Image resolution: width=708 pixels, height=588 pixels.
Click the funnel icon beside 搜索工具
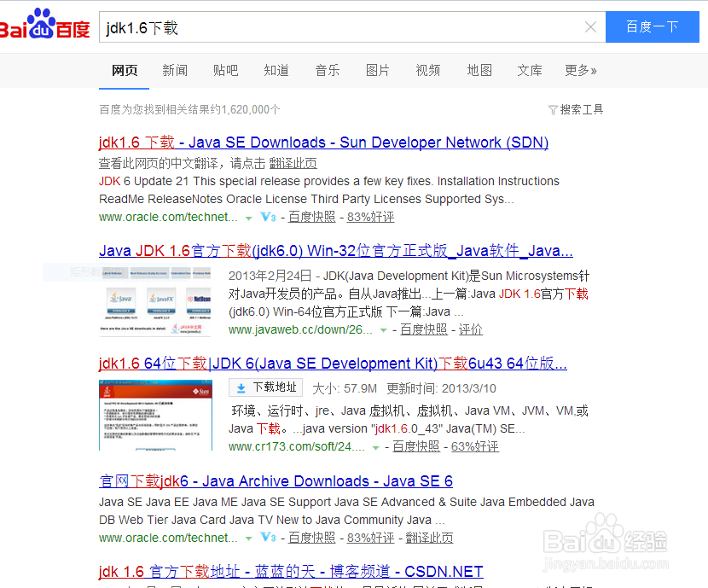point(553,110)
